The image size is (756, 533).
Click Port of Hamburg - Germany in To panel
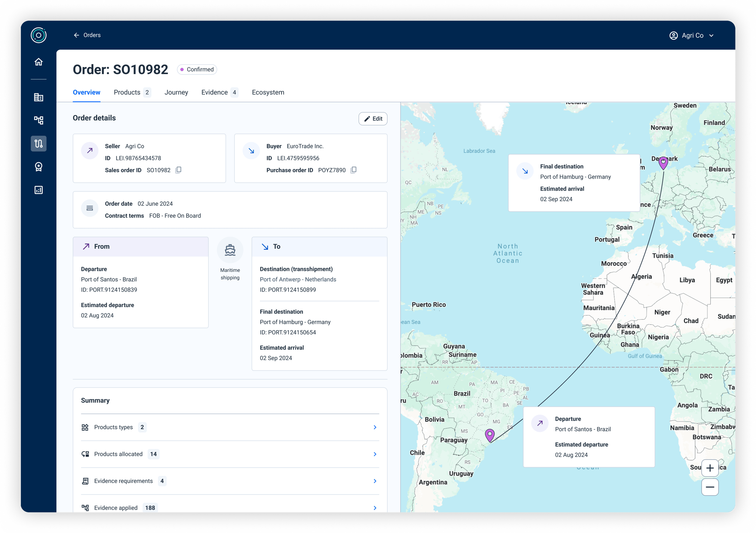tap(295, 322)
